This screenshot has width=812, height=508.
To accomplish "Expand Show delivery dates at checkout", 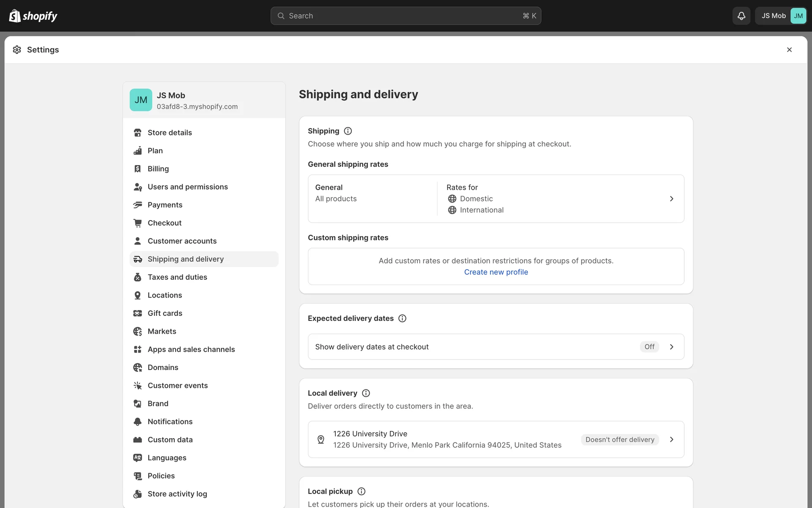I will (671, 347).
